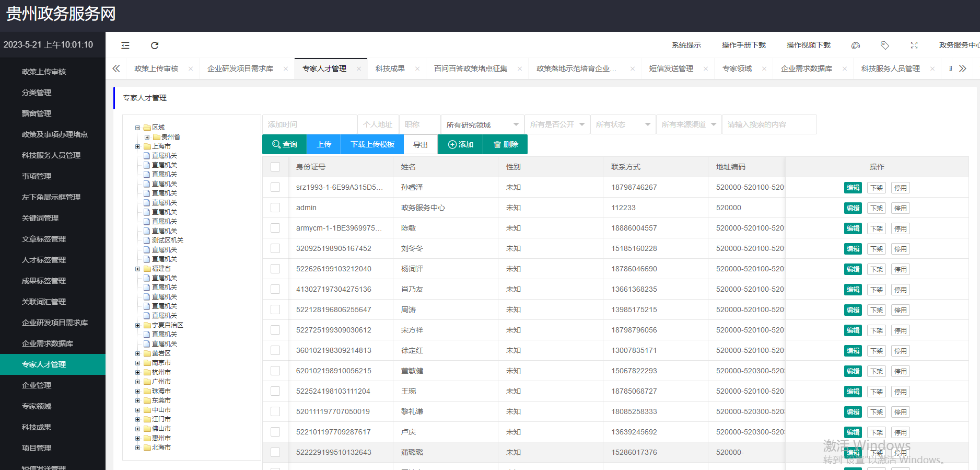Focus the 添加时间 date input field
The image size is (980, 470).
[310, 124]
